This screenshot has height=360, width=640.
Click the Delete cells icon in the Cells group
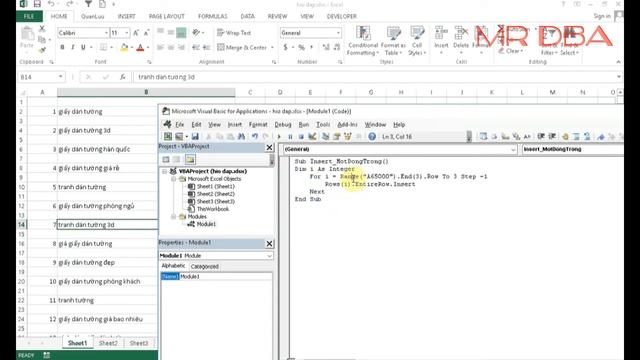point(461,33)
